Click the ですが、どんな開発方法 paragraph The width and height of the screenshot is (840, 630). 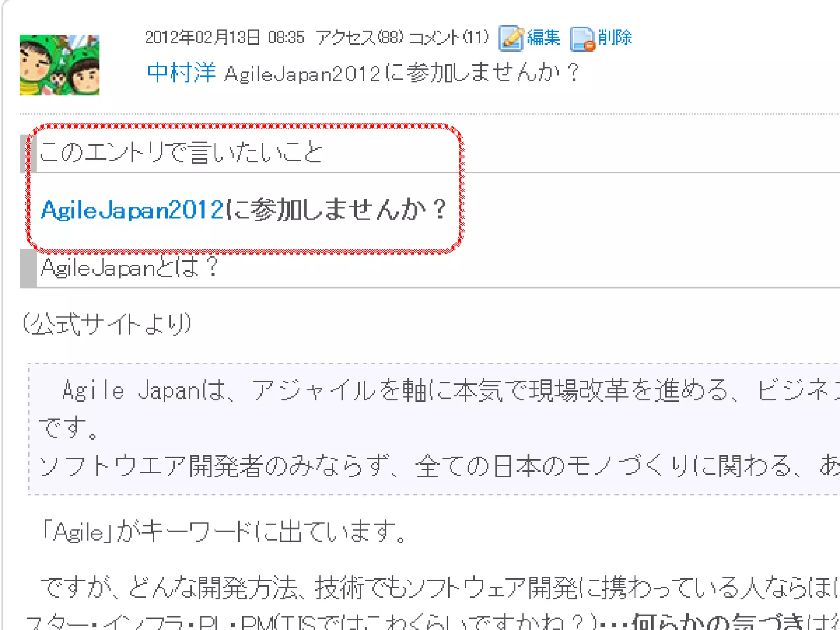click(439, 587)
